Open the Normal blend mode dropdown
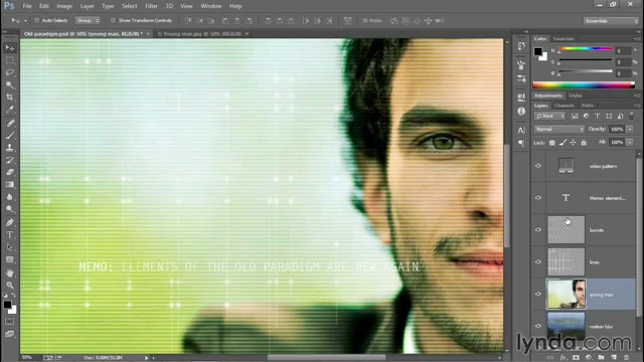This screenshot has height=362, width=644. 559,129
